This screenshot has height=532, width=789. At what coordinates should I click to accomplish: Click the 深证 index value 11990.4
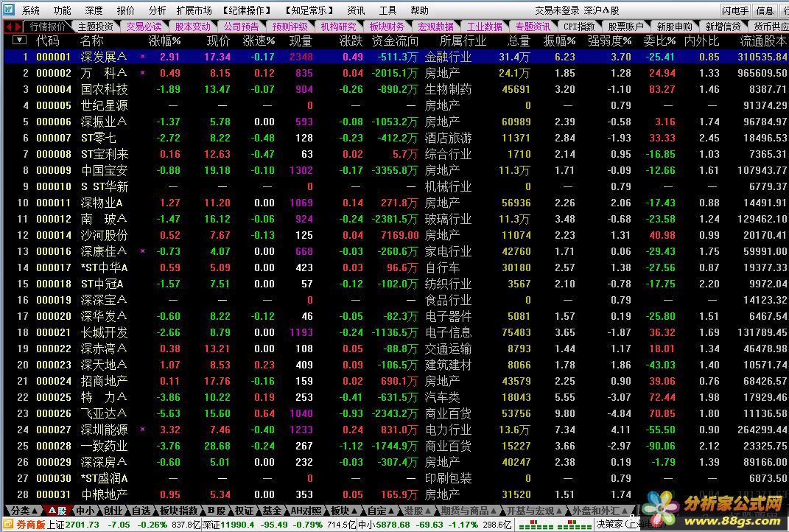click(239, 525)
